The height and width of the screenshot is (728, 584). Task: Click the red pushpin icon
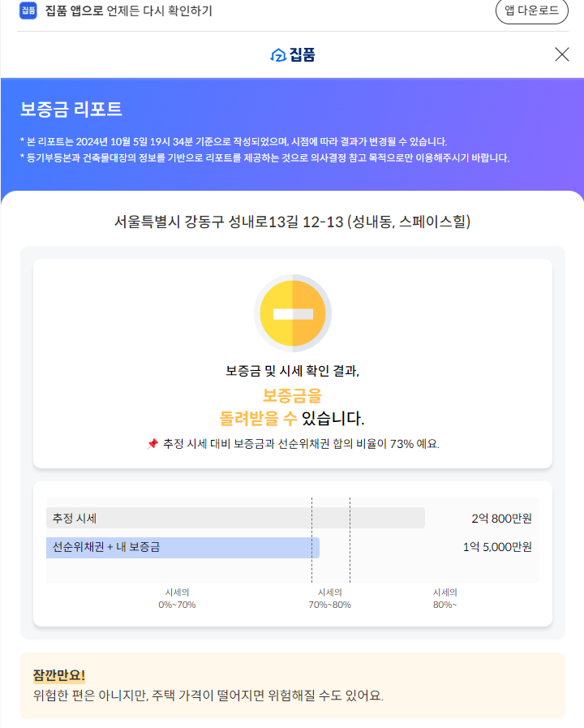pos(152,444)
